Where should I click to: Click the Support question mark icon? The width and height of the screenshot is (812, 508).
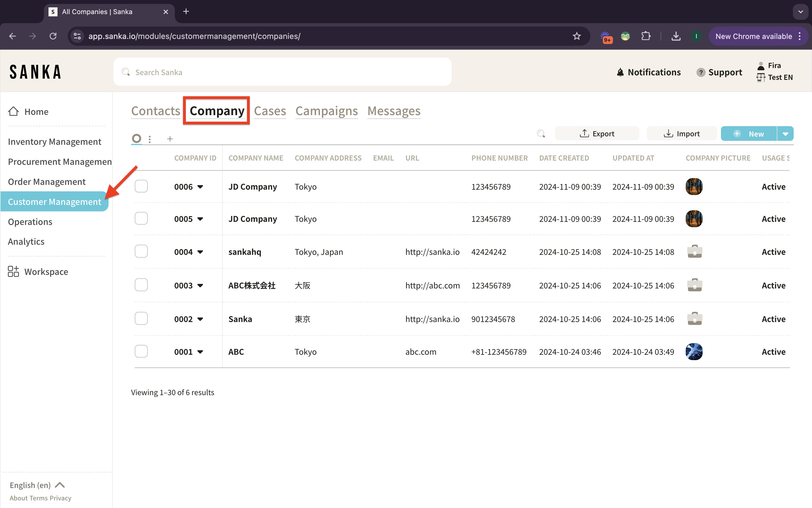coord(701,72)
